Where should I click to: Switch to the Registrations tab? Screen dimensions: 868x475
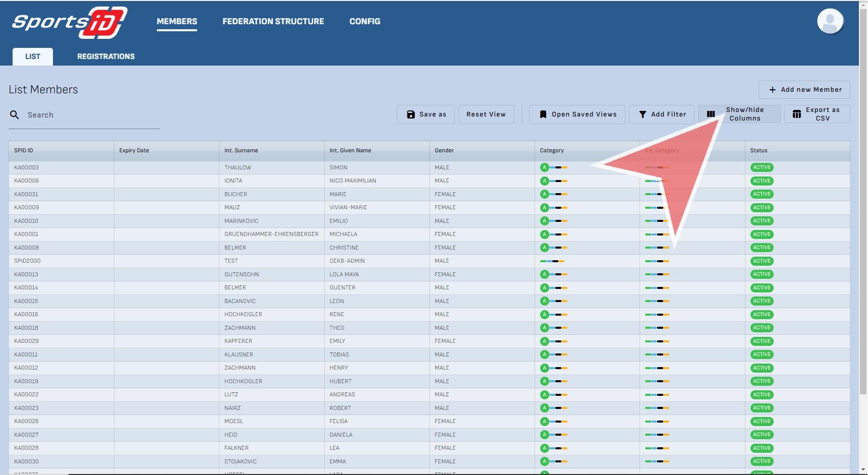point(106,56)
